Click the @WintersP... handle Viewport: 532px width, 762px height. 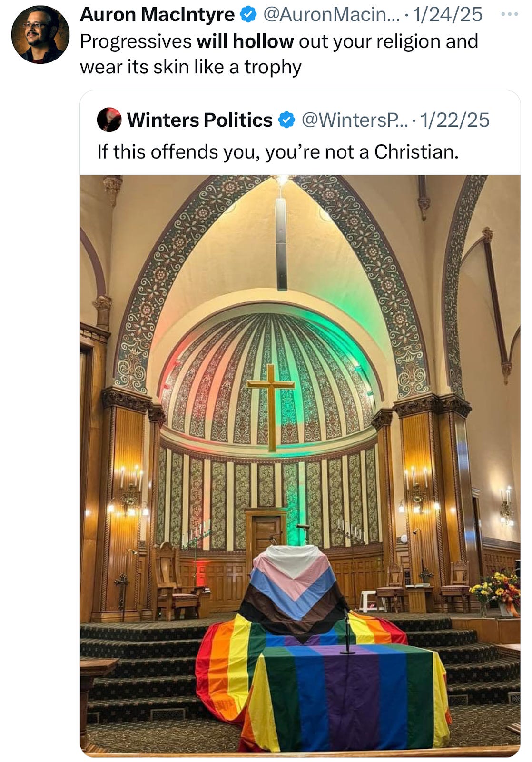point(355,120)
